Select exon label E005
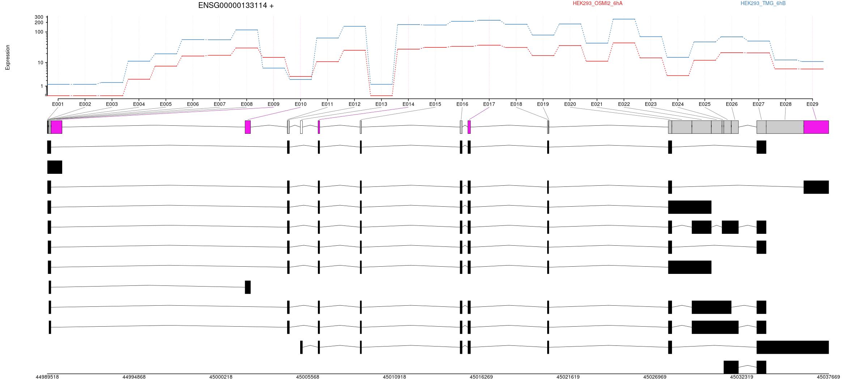868x383 pixels. (166, 104)
